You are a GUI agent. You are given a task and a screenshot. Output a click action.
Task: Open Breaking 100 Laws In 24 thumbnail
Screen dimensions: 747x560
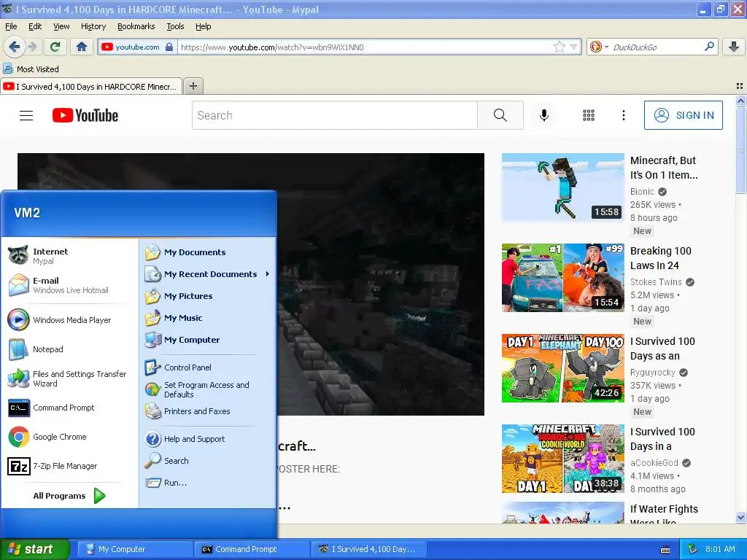pos(562,278)
